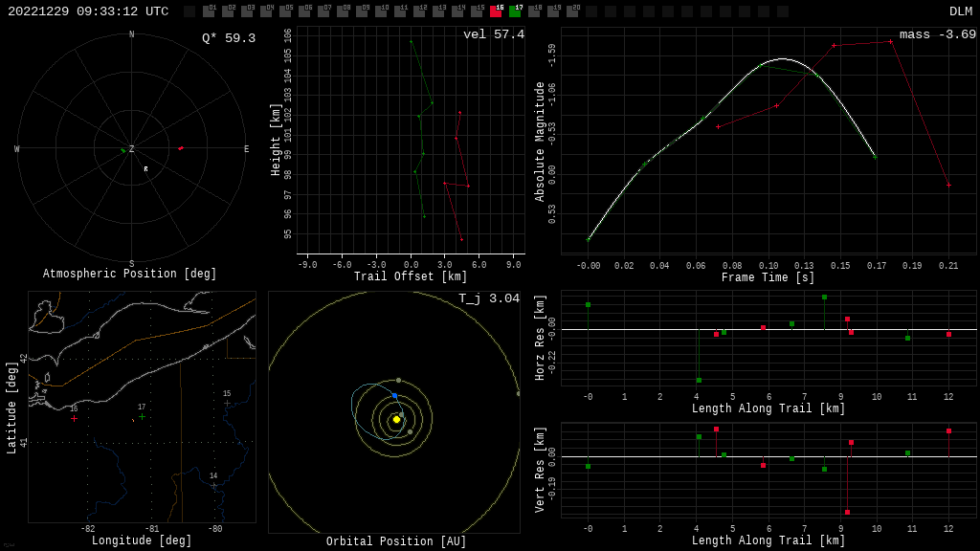Screen dimensions: 980x551
Task: Click the Horz Res [km] axis label
Action: [x=540, y=338]
